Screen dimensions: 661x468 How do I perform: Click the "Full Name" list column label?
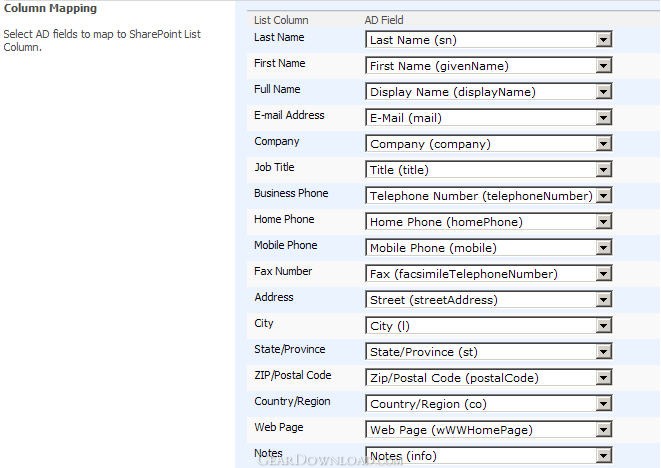[x=277, y=89]
